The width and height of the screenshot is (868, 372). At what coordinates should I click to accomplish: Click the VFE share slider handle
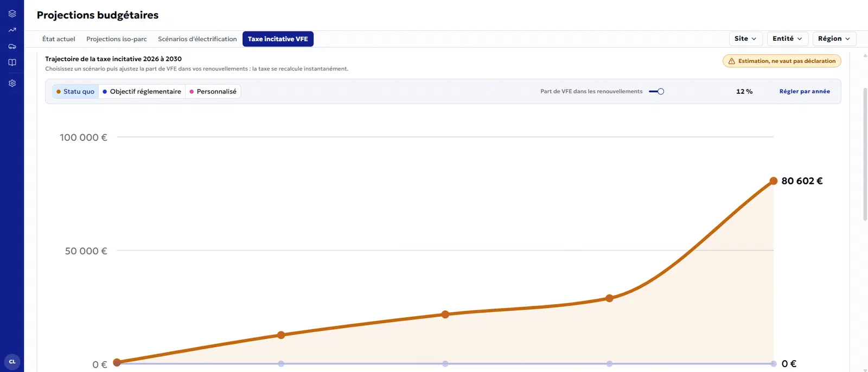tap(661, 92)
